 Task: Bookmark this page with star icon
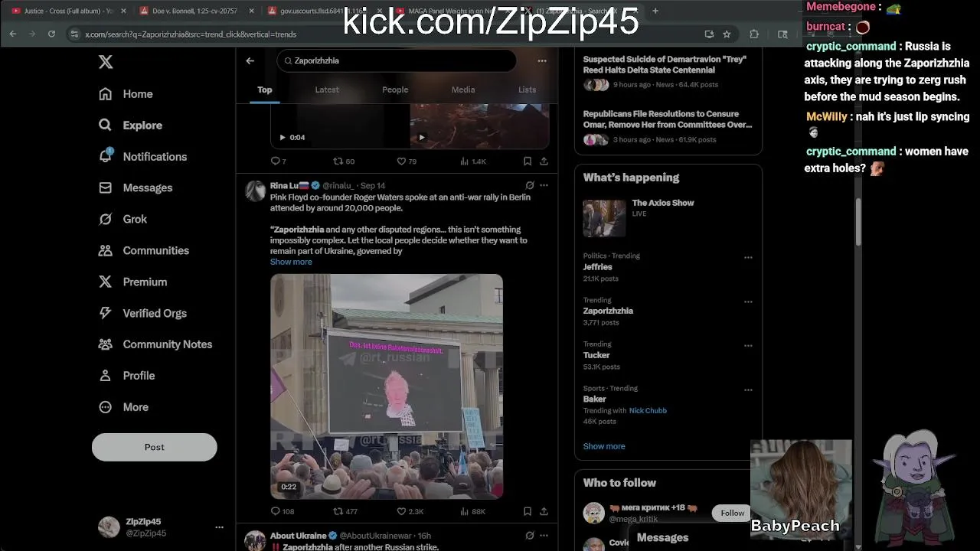[727, 34]
